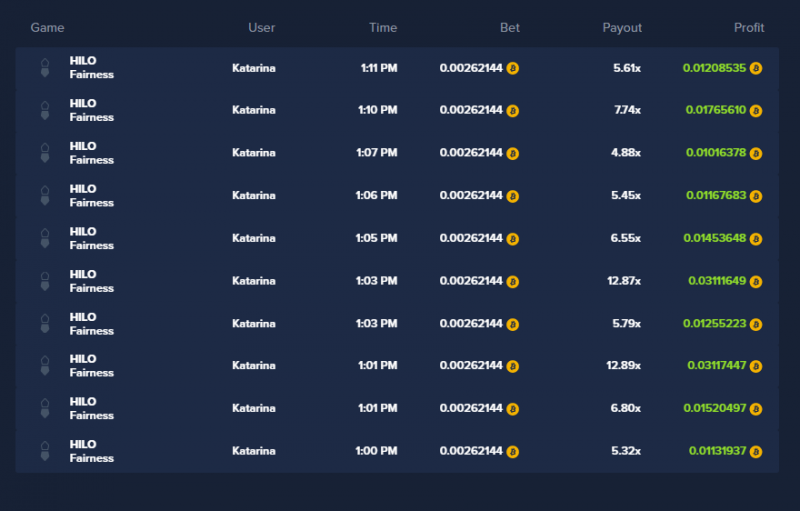
Task: Click the bitcoin icon beside profit 0.01765610
Action: [756, 111]
